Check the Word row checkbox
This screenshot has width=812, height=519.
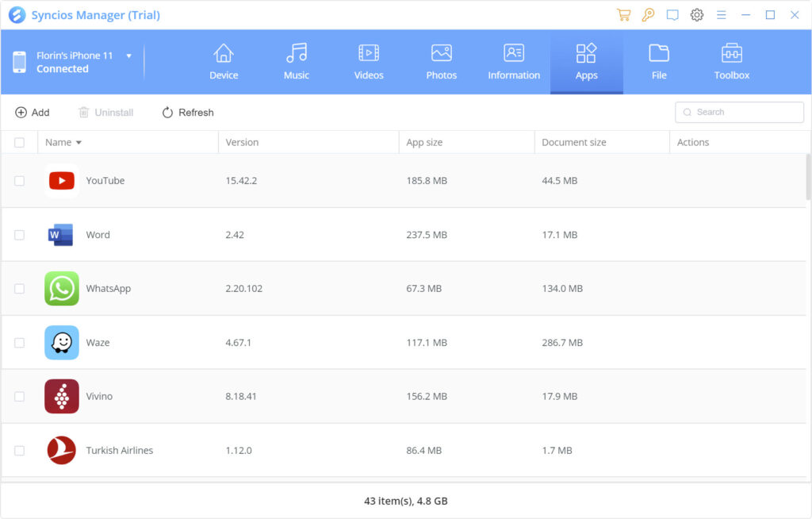coord(19,235)
